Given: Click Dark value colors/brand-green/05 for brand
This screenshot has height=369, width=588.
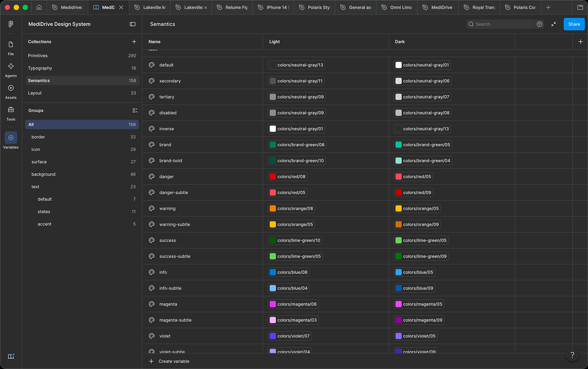Looking at the screenshot, I should pyautogui.click(x=423, y=145).
